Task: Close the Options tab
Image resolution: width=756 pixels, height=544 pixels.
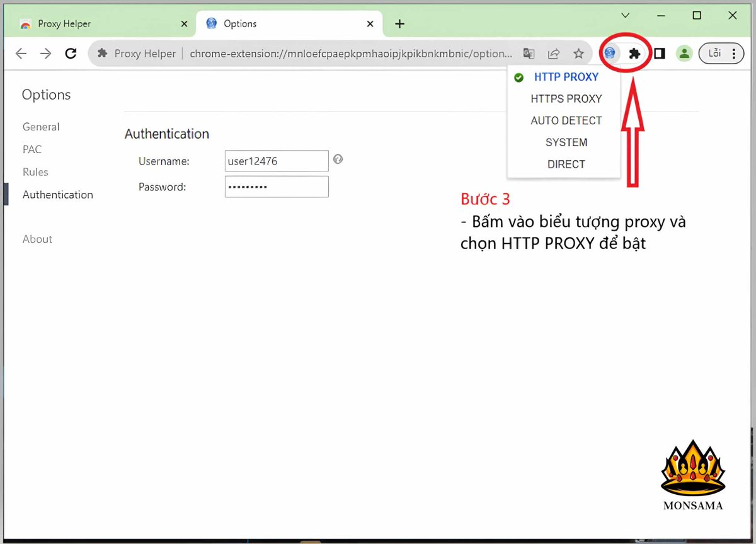Action: (x=370, y=24)
